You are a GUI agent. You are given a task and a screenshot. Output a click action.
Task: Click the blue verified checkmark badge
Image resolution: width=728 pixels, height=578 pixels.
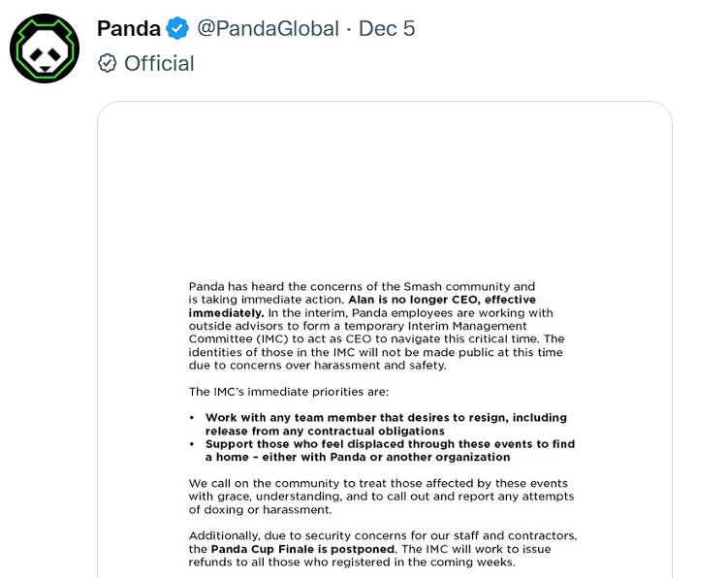click(177, 28)
